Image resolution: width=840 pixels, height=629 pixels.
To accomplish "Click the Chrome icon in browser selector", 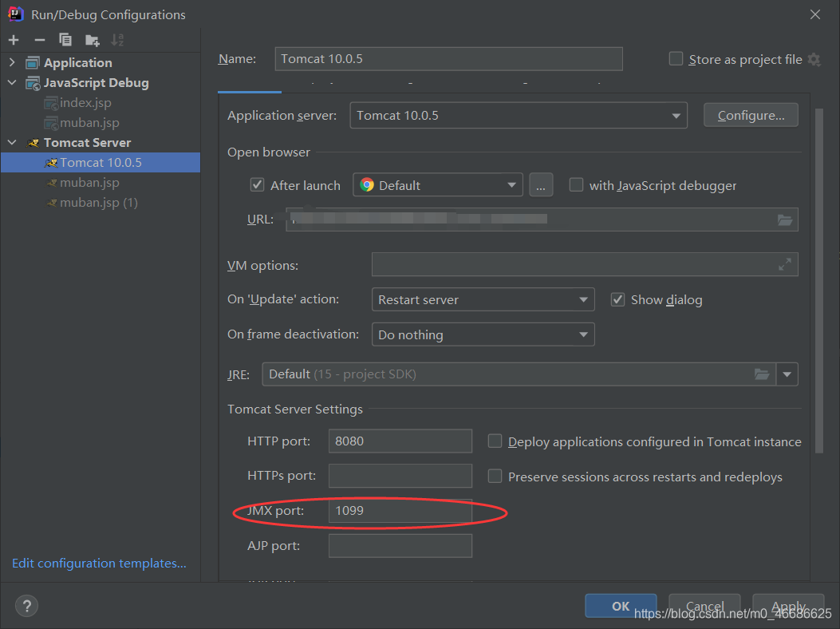I will pos(367,185).
